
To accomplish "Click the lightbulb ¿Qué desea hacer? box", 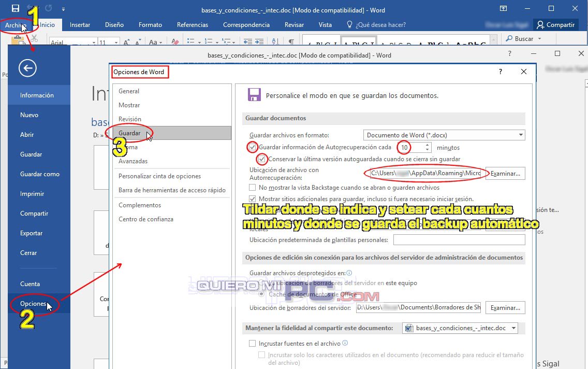I will 376,25.
